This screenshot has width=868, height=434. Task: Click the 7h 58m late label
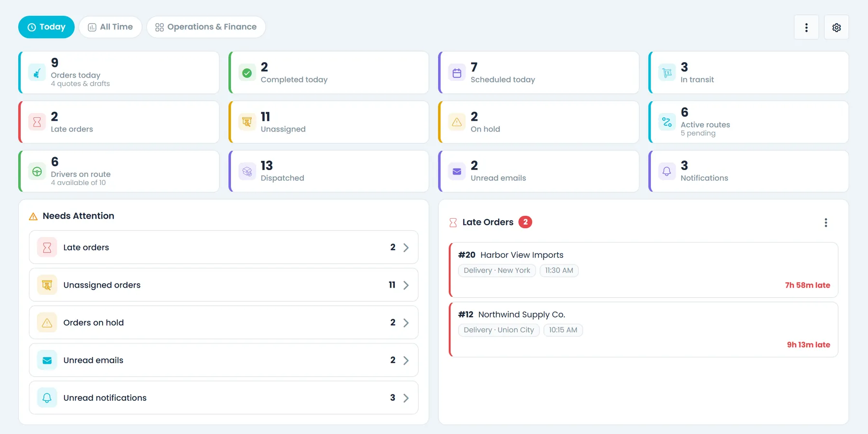point(808,285)
